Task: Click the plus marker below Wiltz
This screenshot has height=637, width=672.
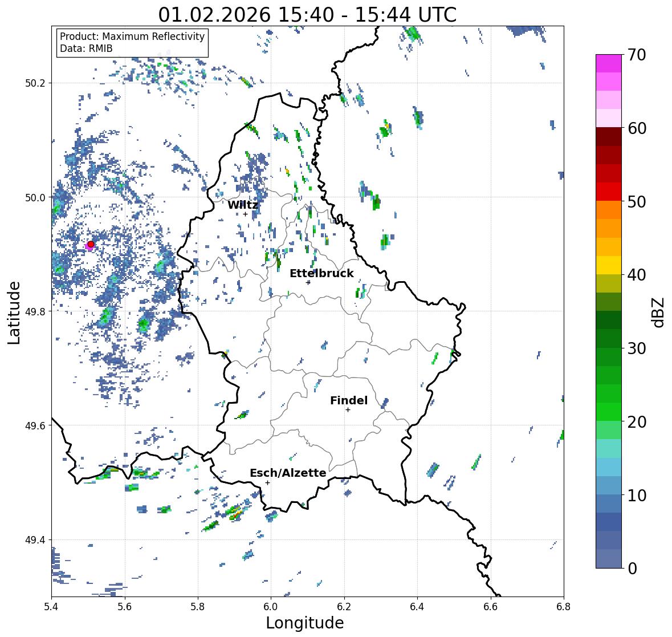Action: [245, 214]
